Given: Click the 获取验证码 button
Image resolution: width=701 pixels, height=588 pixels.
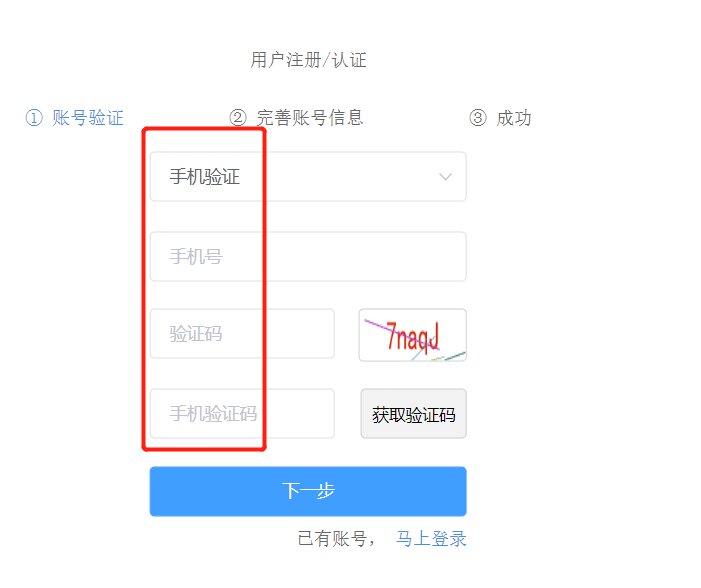Looking at the screenshot, I should click(x=414, y=414).
